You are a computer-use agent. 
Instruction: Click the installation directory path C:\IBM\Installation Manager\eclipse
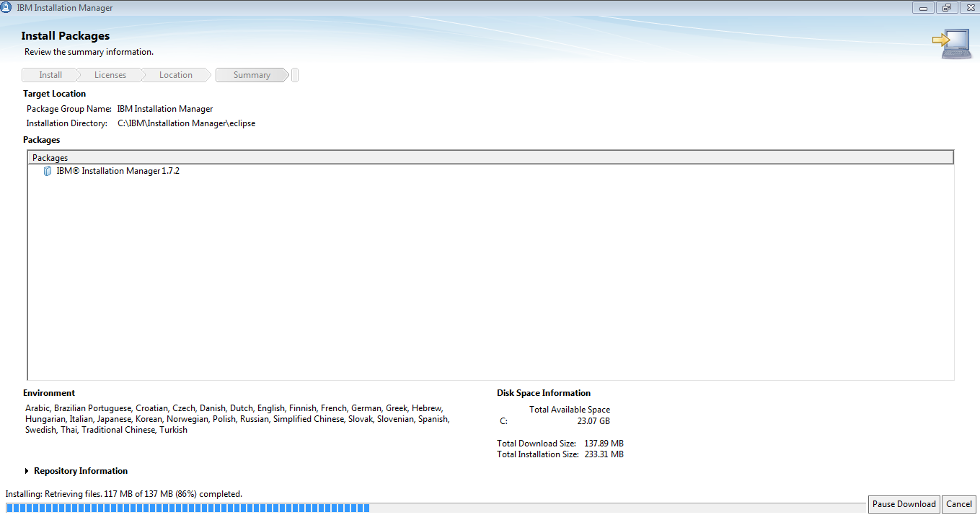(x=186, y=123)
